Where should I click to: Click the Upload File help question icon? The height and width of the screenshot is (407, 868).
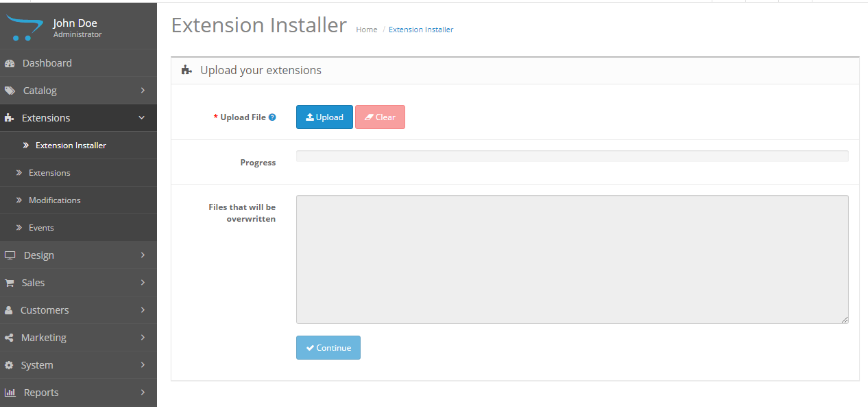(272, 117)
